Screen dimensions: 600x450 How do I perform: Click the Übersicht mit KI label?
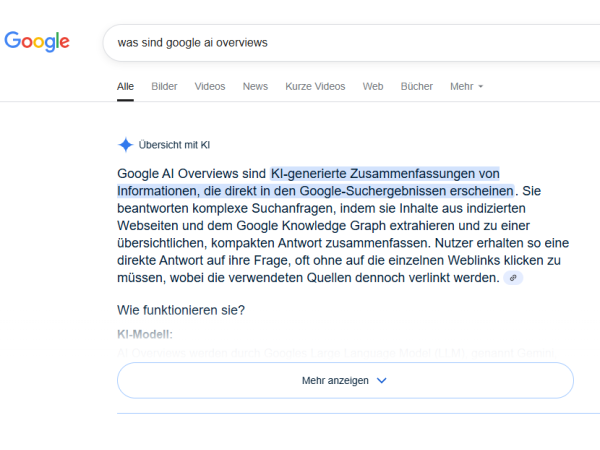click(x=174, y=145)
